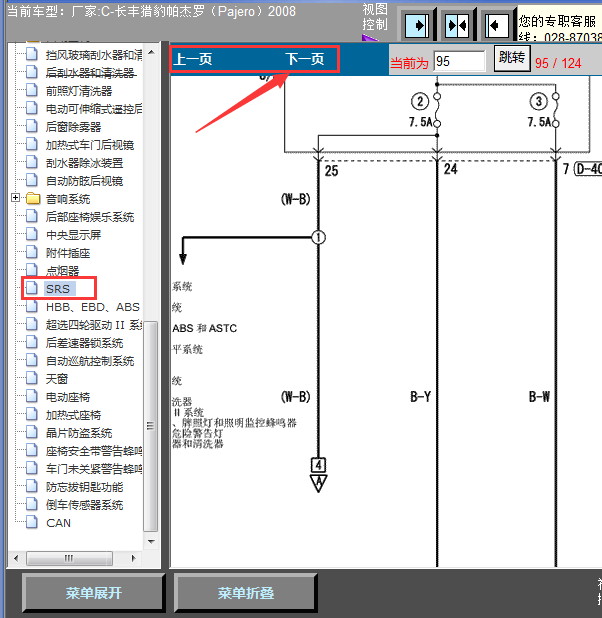Screen dimensions: 602x618
Task: Click the ABS 和 ASTC text in diagram
Action: [x=205, y=328]
